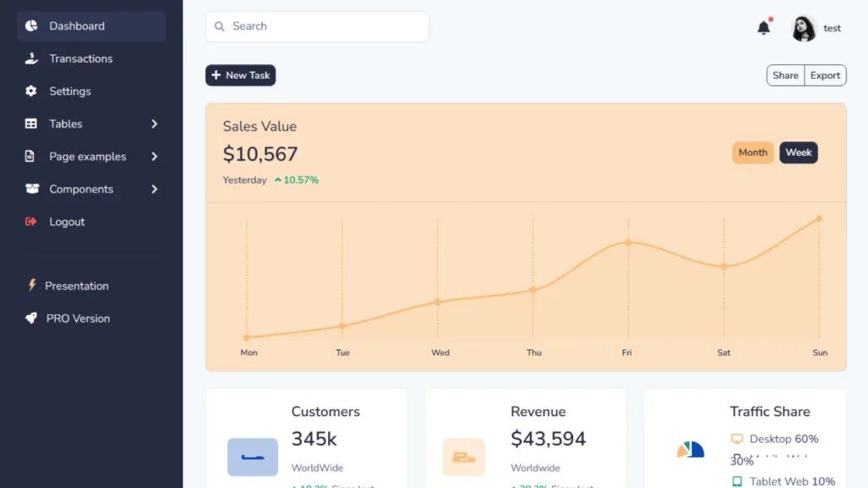The width and height of the screenshot is (868, 488).
Task: Switch sales chart to Month view
Action: pos(753,152)
